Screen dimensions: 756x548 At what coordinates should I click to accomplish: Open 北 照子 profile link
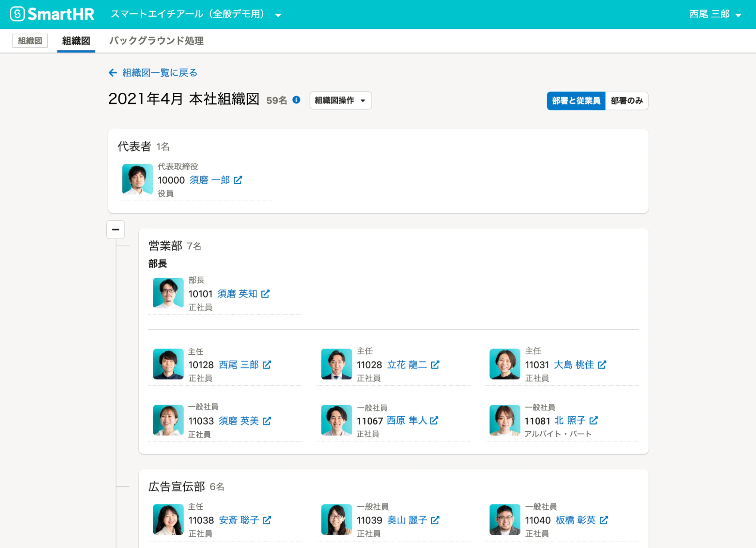pyautogui.click(x=570, y=420)
